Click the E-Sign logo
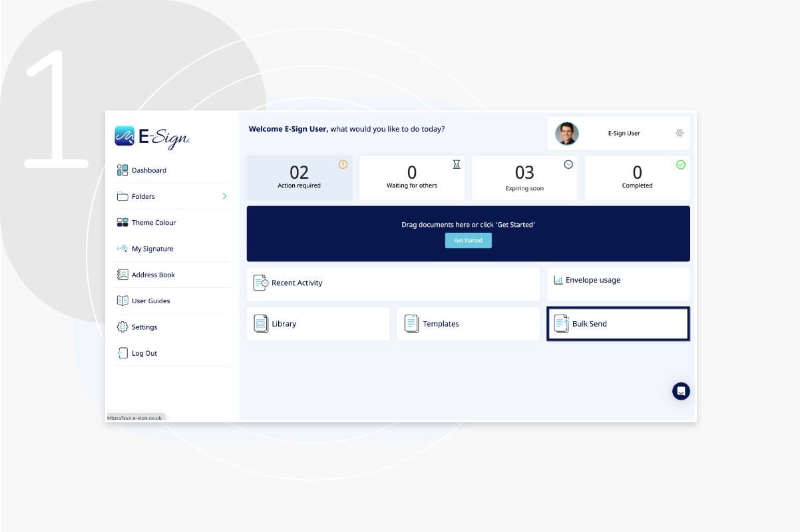The image size is (800, 532). pos(152,136)
